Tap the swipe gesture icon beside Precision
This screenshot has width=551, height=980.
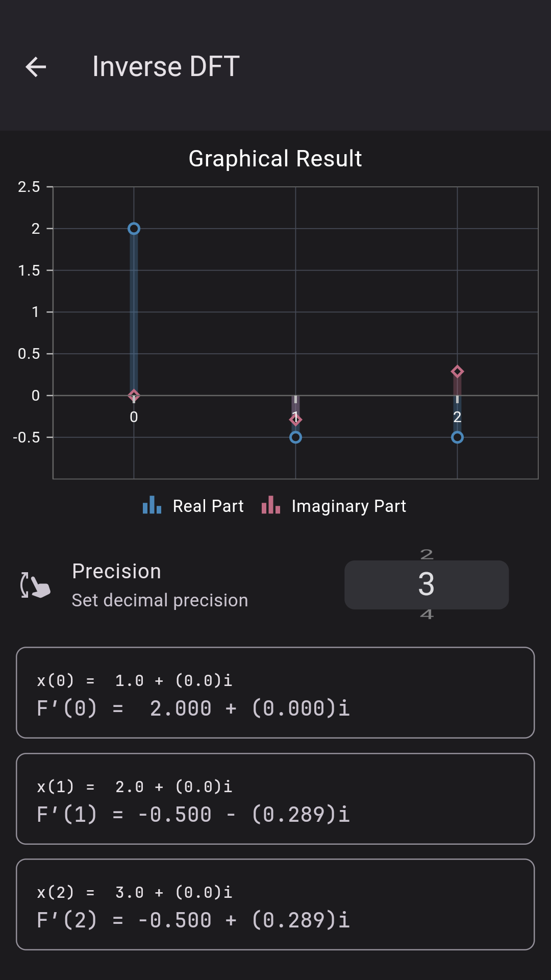pos(35,585)
